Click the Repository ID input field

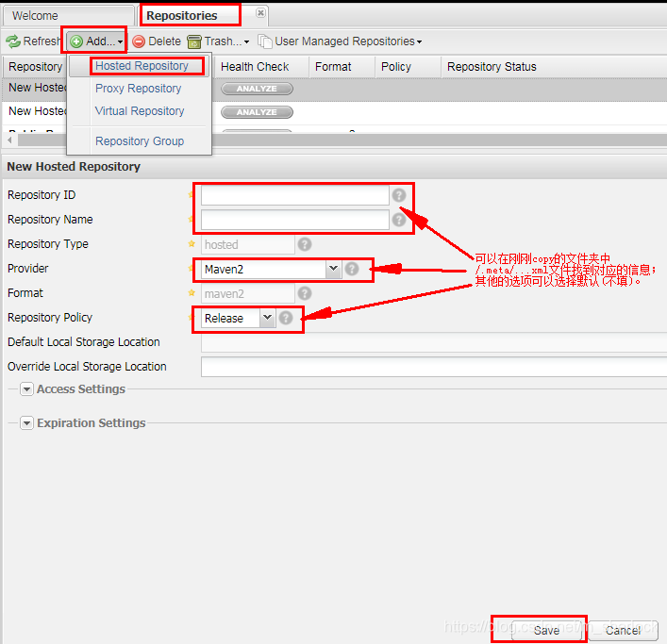(x=294, y=195)
